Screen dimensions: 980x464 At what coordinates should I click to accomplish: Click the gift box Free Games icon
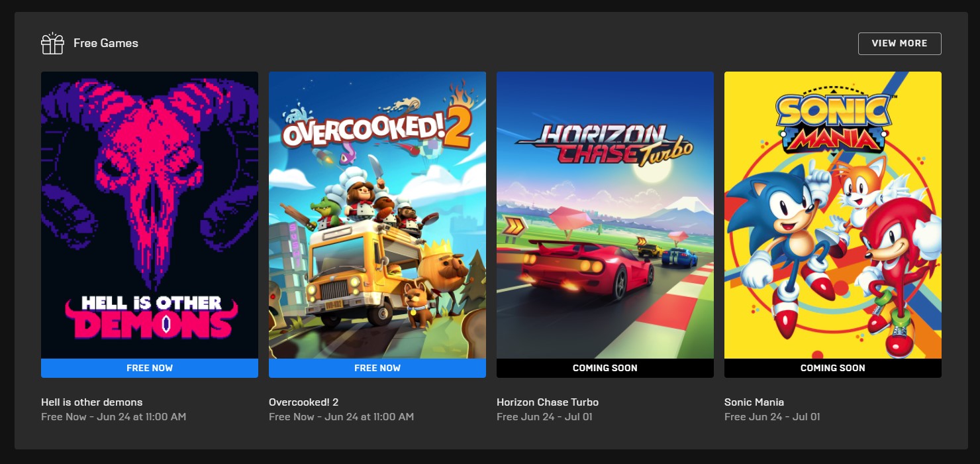click(x=52, y=44)
